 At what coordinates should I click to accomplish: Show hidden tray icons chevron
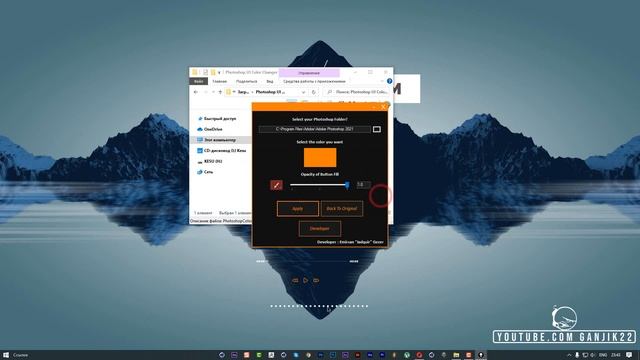pyautogui.click(x=569, y=355)
